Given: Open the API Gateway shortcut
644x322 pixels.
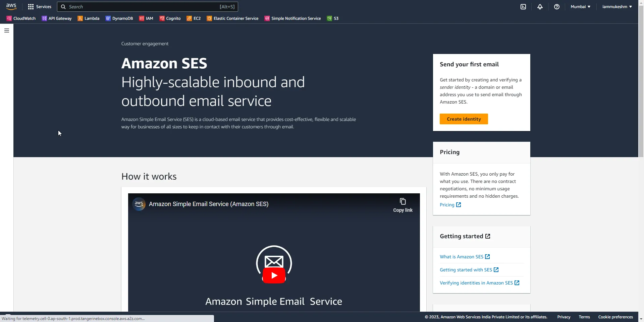Looking at the screenshot, I should 56,18.
